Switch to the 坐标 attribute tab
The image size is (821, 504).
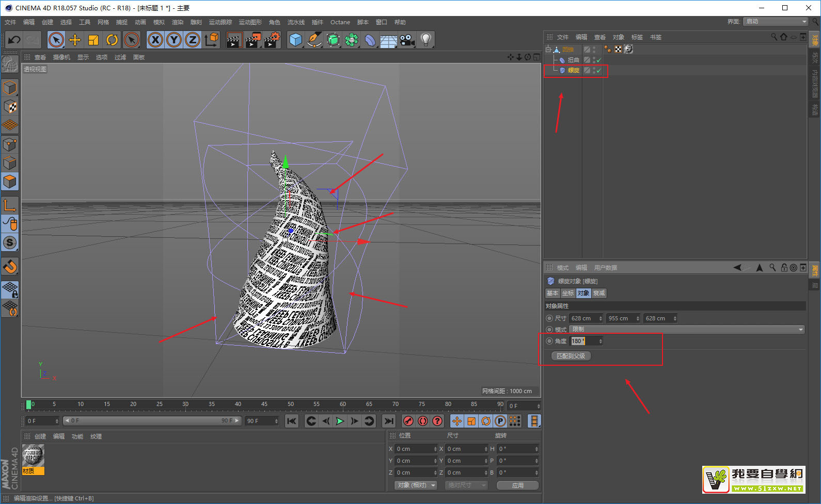tap(568, 293)
